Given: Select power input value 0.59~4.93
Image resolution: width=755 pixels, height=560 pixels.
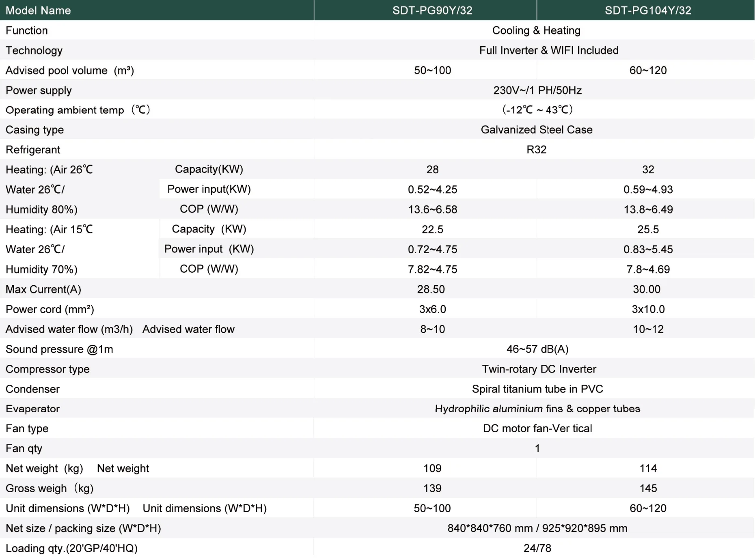Looking at the screenshot, I should point(648,190).
